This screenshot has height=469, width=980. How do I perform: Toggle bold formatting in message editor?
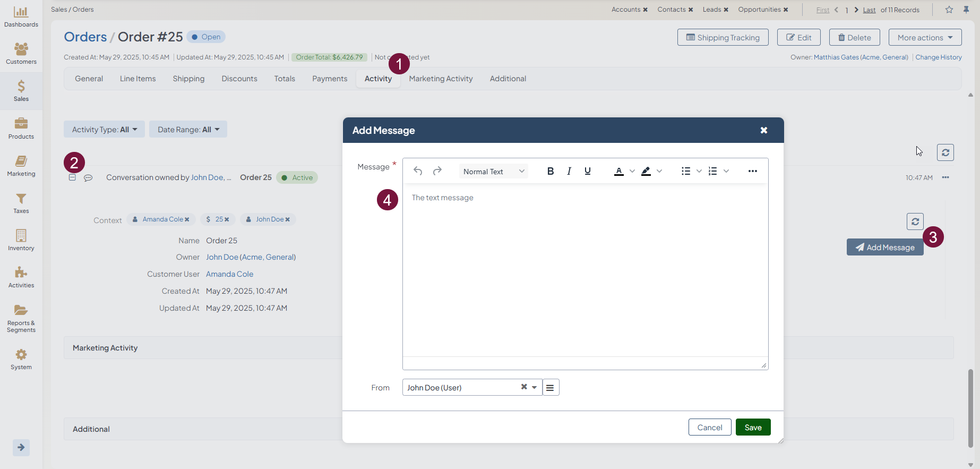(550, 171)
